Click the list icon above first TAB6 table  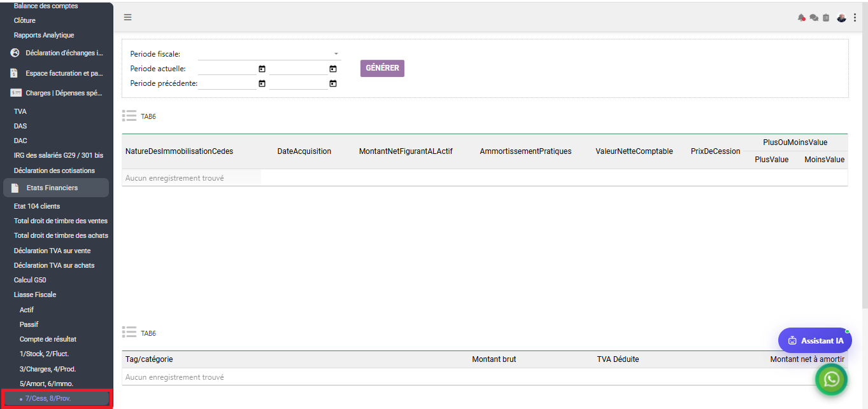[x=129, y=116]
